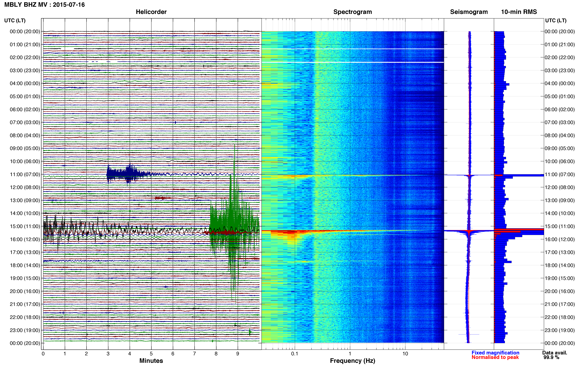This screenshot has height=368, width=588.
Task: Click the upper white data-gap line in the spectrogram
Action: pyautogui.click(x=352, y=49)
